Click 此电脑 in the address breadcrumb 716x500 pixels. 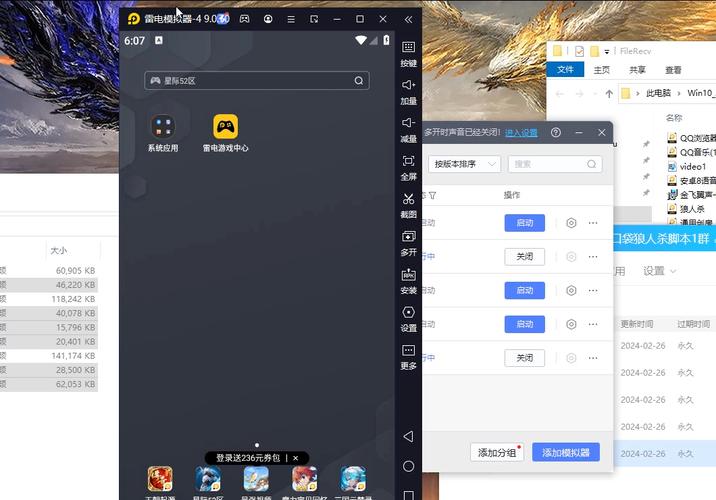(658, 93)
